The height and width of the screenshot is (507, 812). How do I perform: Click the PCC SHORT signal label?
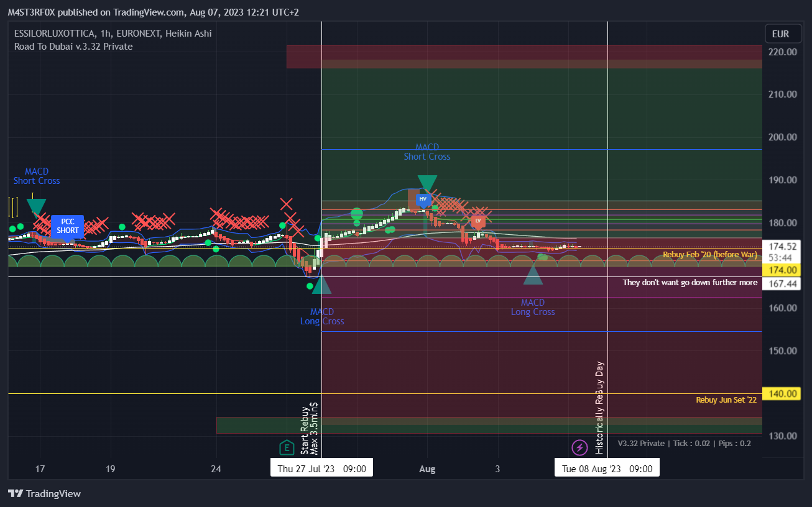point(67,226)
